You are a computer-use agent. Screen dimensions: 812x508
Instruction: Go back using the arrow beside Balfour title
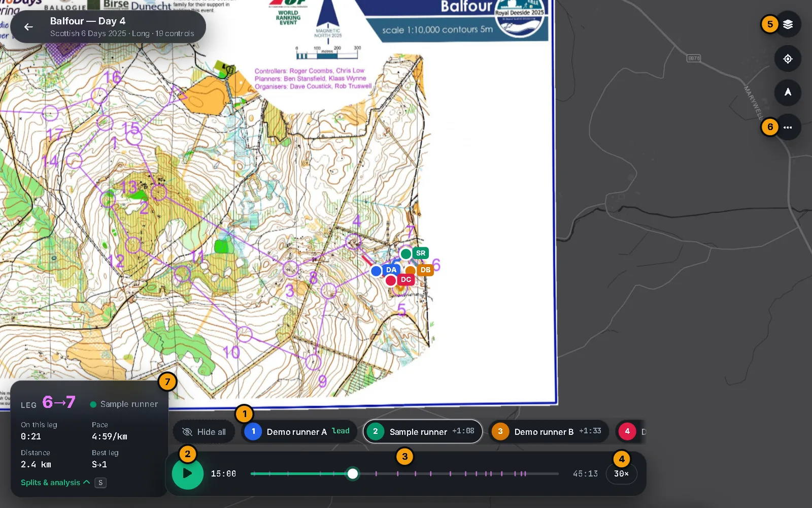tap(28, 27)
